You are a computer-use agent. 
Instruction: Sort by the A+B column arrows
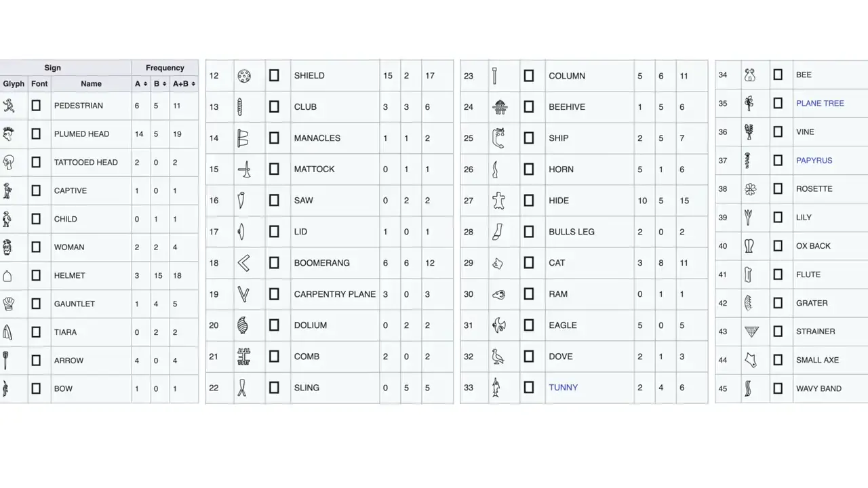click(x=184, y=84)
